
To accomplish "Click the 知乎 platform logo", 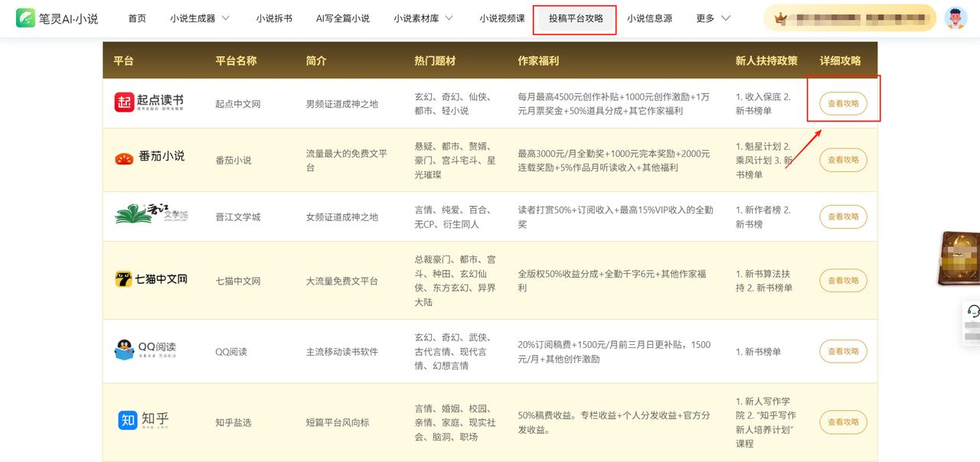I will click(x=143, y=419).
